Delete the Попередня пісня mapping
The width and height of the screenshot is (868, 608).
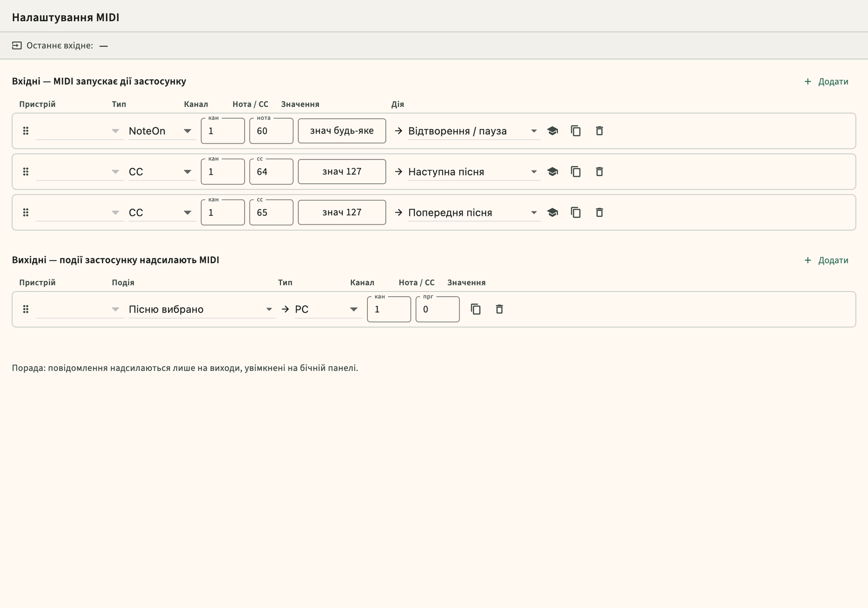pyautogui.click(x=599, y=213)
